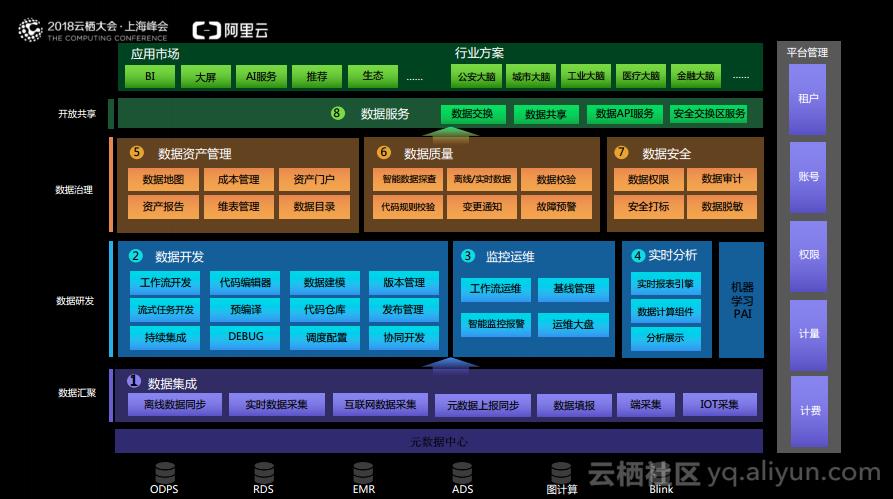Click the EMR database icon
Image resolution: width=893 pixels, height=499 pixels.
point(363,472)
